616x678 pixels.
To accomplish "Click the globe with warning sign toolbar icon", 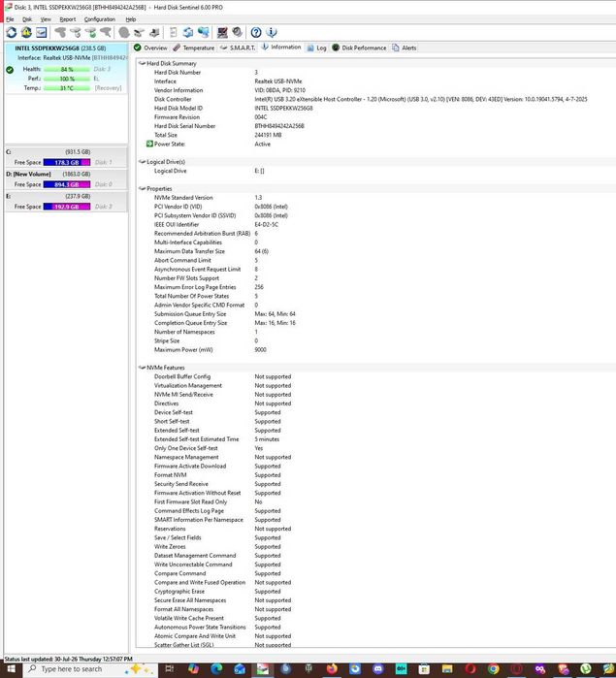I will (26, 32).
